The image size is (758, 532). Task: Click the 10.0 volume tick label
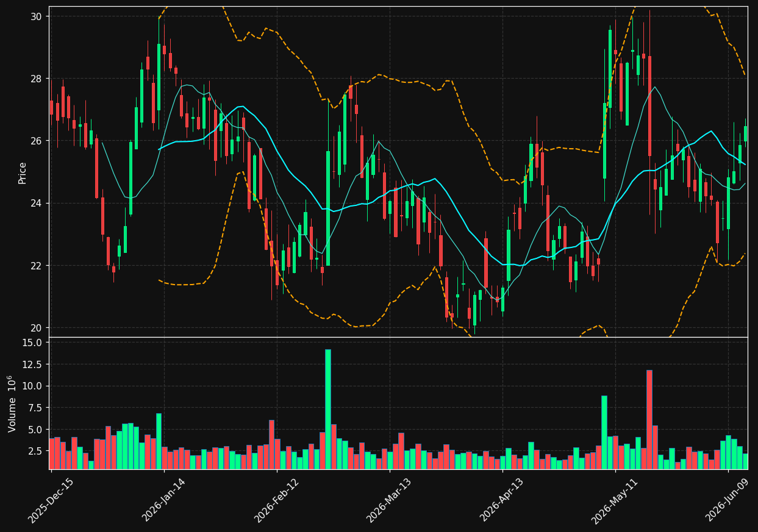point(33,386)
